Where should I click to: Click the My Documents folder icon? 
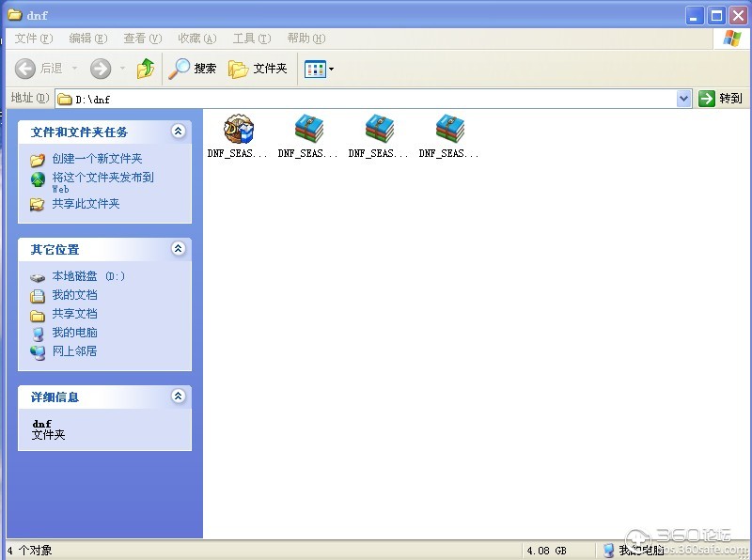[x=38, y=296]
